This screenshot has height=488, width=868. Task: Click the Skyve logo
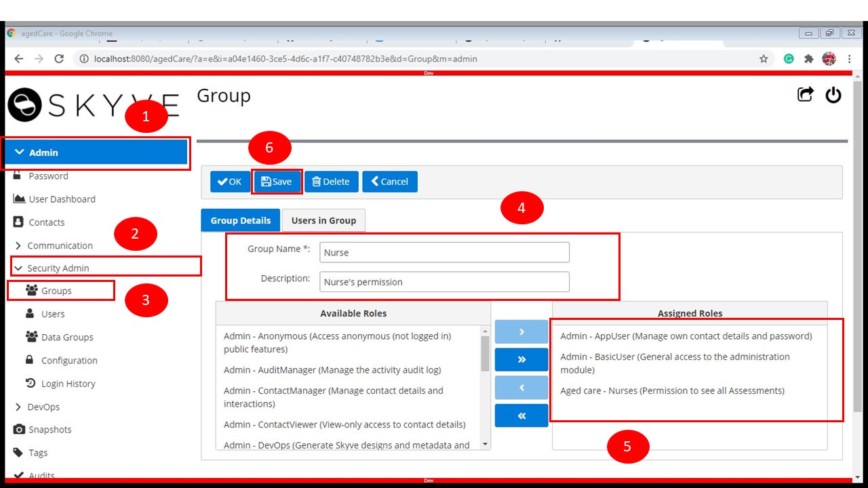pos(94,106)
